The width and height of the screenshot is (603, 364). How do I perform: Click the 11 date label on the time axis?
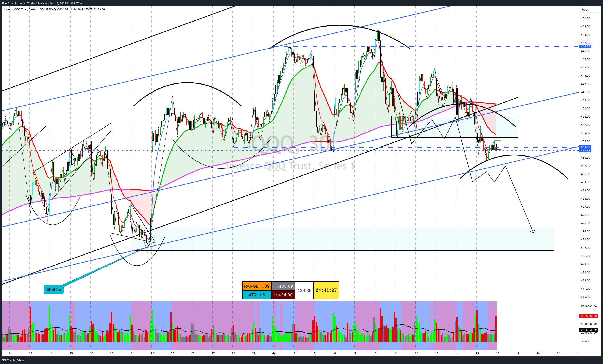(396, 353)
